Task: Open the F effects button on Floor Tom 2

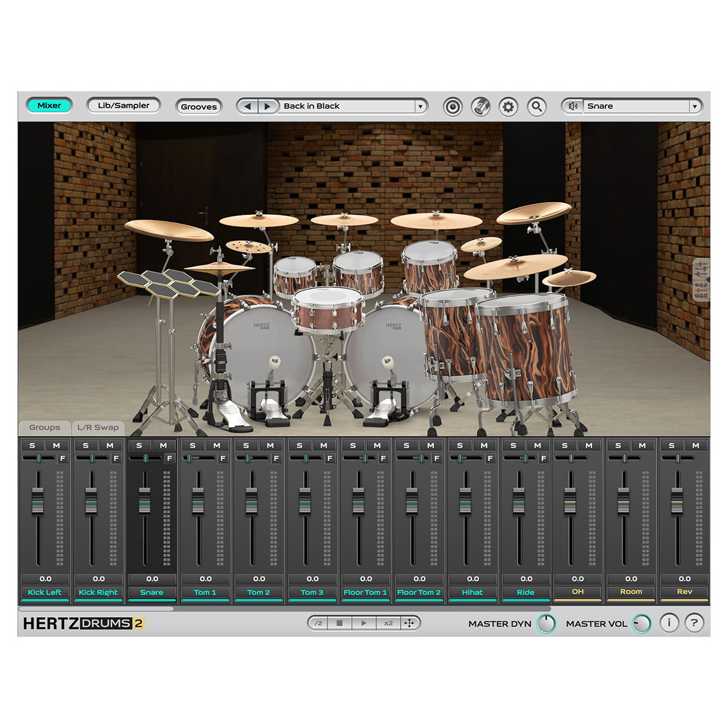Action: 436,459
